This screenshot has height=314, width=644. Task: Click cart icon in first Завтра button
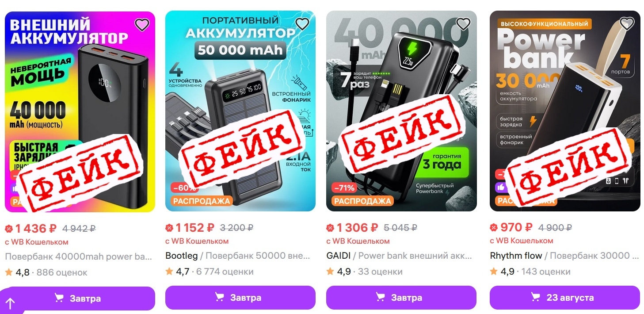click(59, 298)
